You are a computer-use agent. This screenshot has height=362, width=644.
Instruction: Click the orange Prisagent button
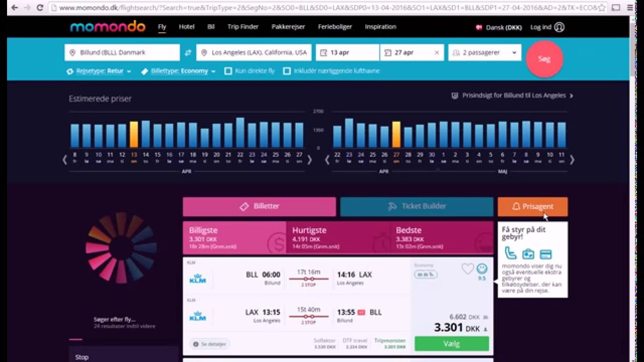tap(533, 207)
